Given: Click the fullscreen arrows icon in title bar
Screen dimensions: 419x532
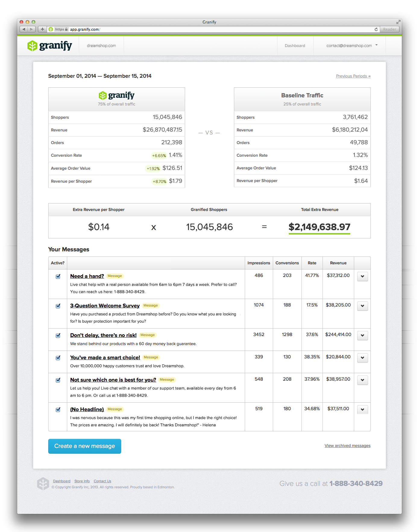Looking at the screenshot, I should pyautogui.click(x=398, y=22).
